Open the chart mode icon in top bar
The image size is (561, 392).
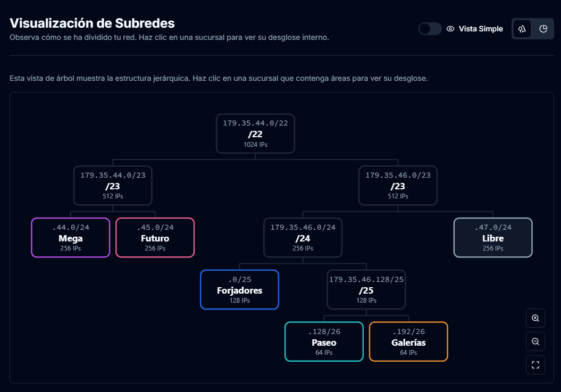click(543, 29)
